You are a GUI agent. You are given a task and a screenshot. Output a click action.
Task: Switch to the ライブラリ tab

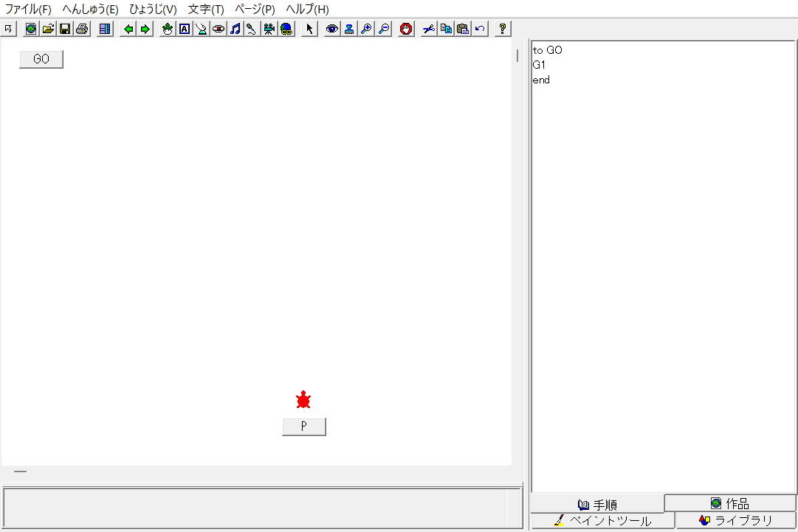(736, 520)
